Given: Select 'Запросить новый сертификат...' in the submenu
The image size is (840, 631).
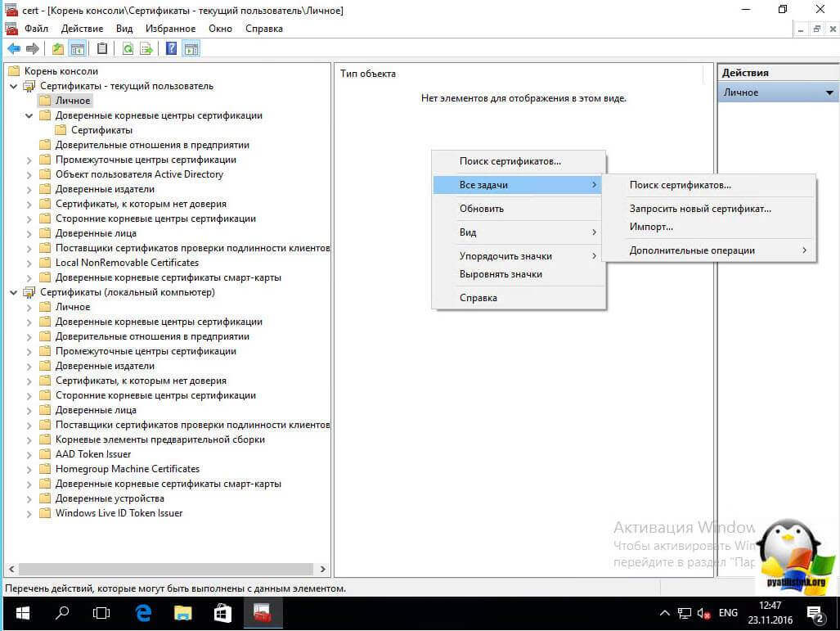Looking at the screenshot, I should click(x=700, y=209).
